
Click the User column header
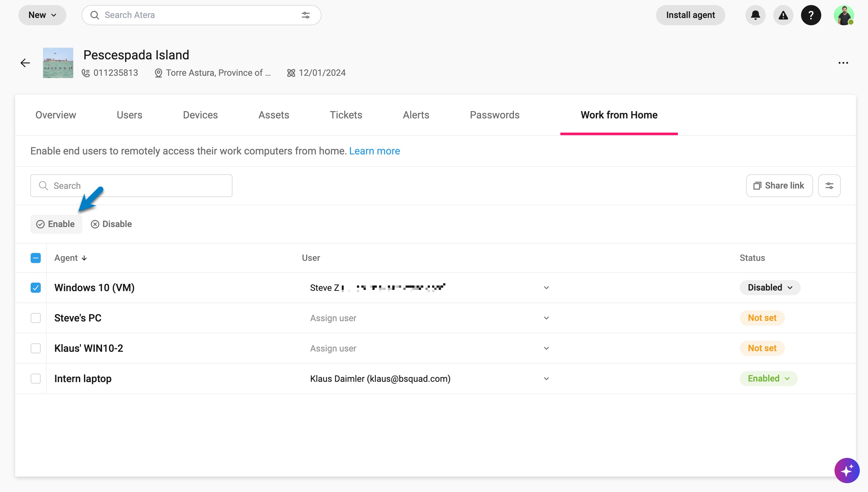point(311,258)
